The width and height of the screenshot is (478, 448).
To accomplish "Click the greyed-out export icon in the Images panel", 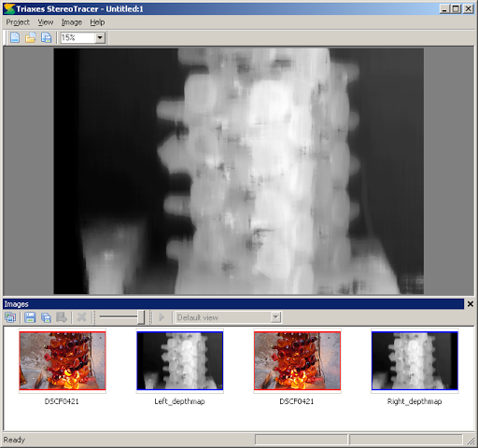I will point(62,317).
